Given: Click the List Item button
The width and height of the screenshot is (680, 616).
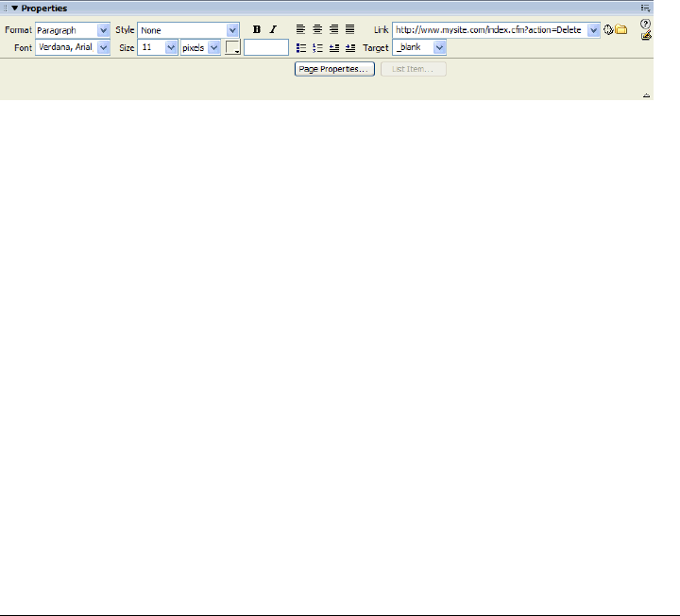Looking at the screenshot, I should click(x=414, y=69).
